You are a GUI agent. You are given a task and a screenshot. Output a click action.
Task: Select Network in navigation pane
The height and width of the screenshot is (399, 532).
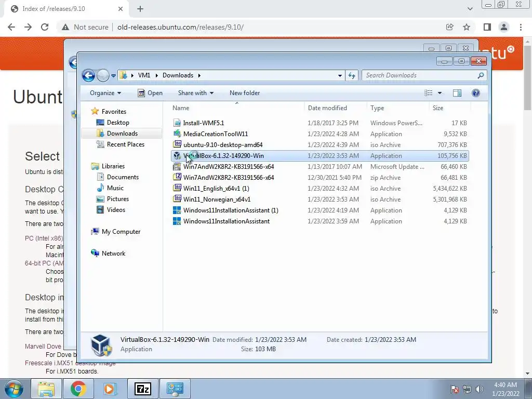click(x=113, y=254)
